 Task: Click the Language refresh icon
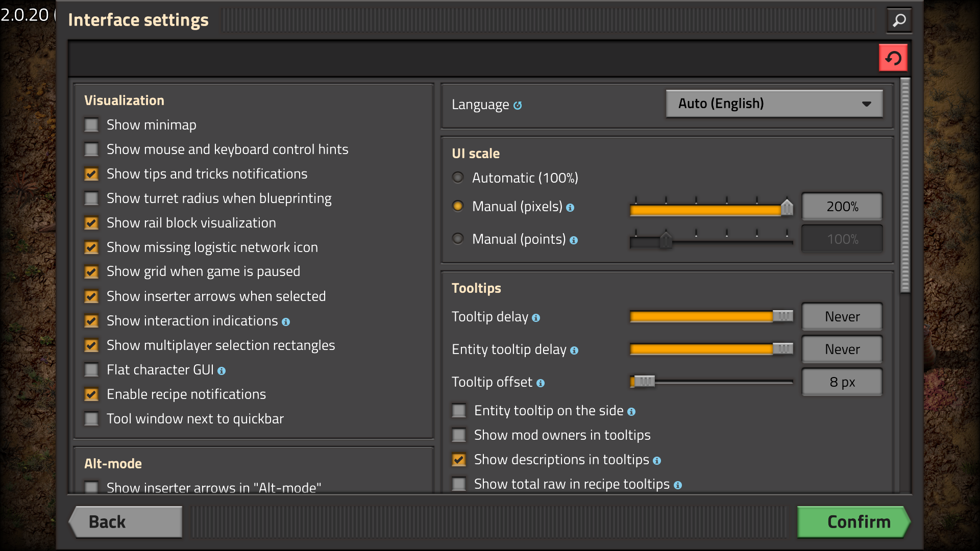pos(518,106)
